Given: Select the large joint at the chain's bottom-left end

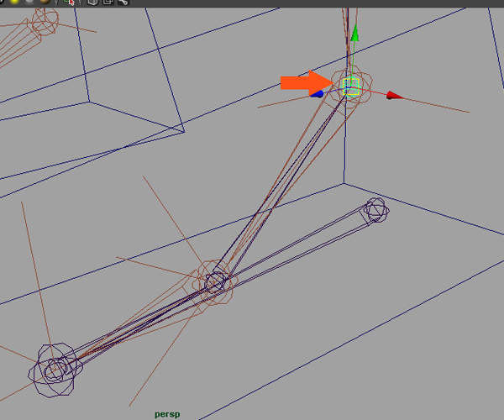Looking at the screenshot, I should click(x=55, y=370).
